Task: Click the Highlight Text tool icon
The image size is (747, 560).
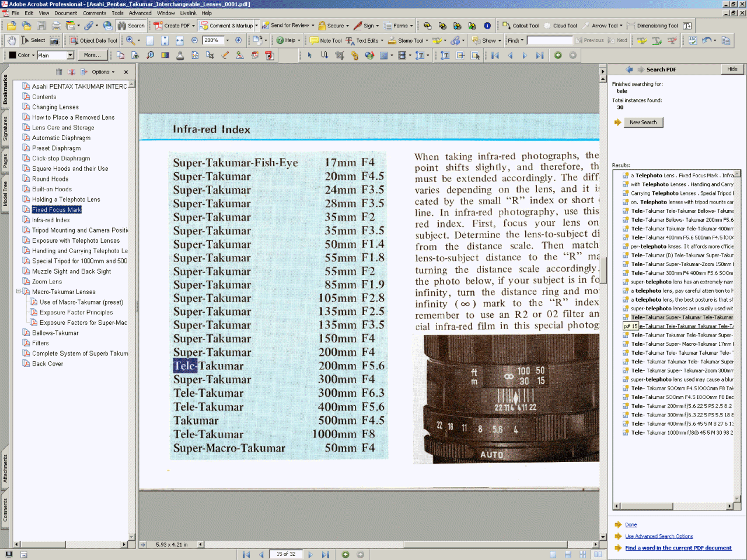Action: tap(642, 40)
